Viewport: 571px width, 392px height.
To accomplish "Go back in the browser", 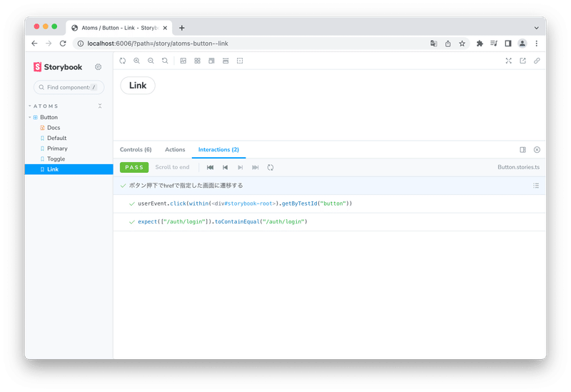I will pyautogui.click(x=34, y=44).
